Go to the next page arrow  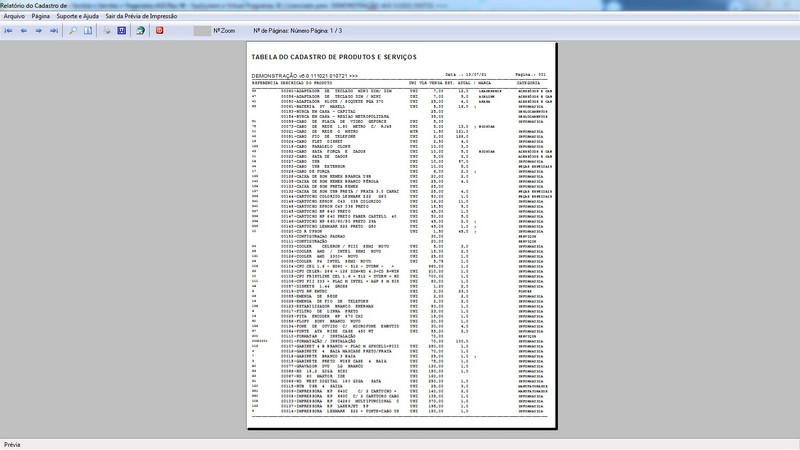point(38,31)
